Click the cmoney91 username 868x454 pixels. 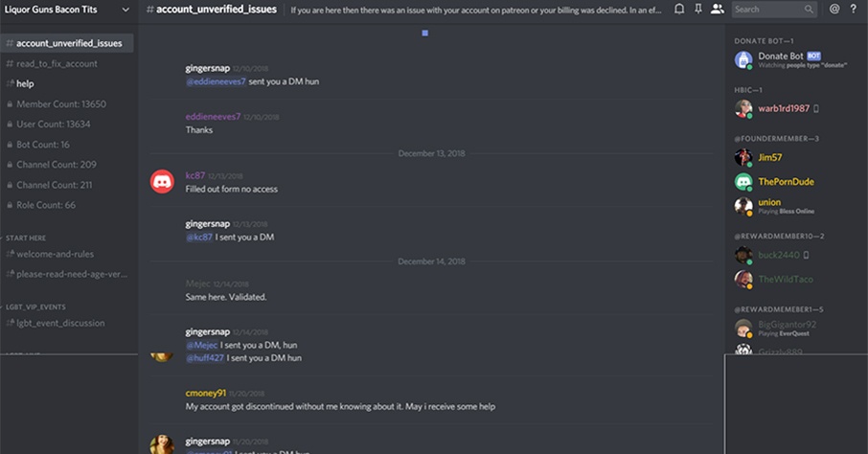tap(206, 393)
